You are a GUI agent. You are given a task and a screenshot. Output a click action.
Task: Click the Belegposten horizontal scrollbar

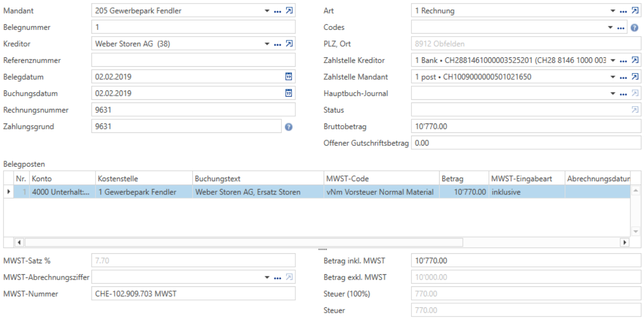click(x=244, y=242)
